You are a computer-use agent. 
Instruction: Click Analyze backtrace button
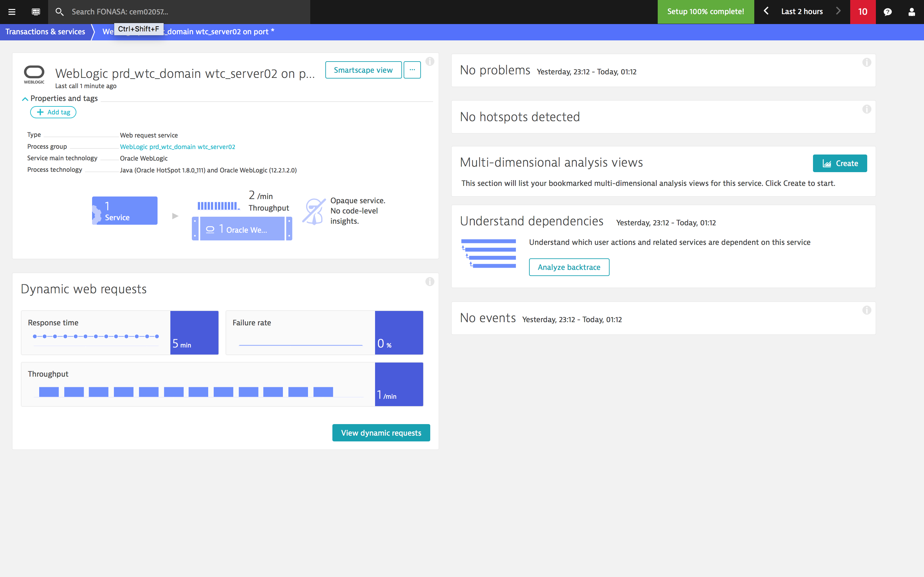569,267
